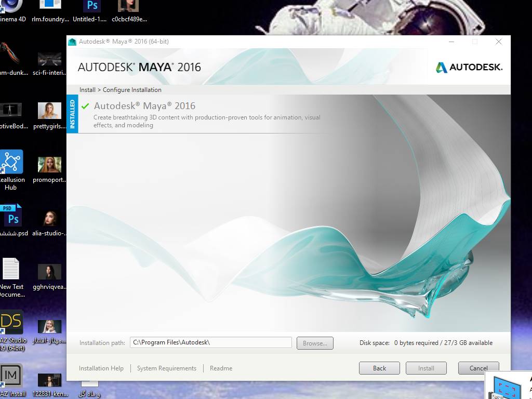Click the blue INSTALLED status label
Viewport: 532px width, 399px height.
click(x=72, y=114)
